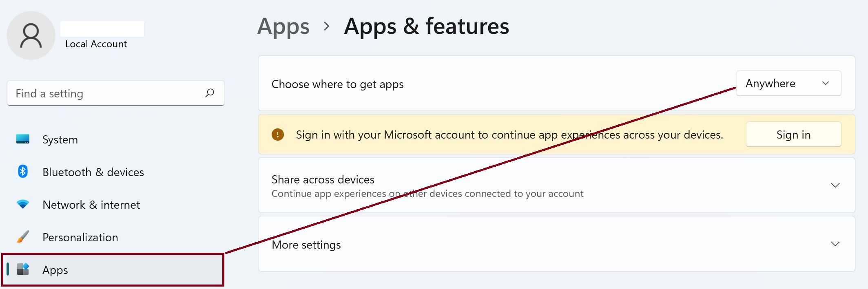The height and width of the screenshot is (289, 868).
Task: Open the System settings category
Action: click(x=60, y=139)
